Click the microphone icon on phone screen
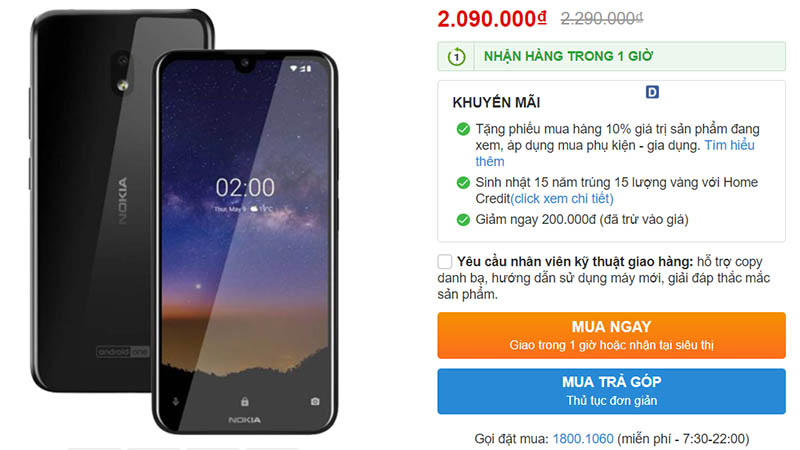The width and height of the screenshot is (800, 450). pos(176,402)
